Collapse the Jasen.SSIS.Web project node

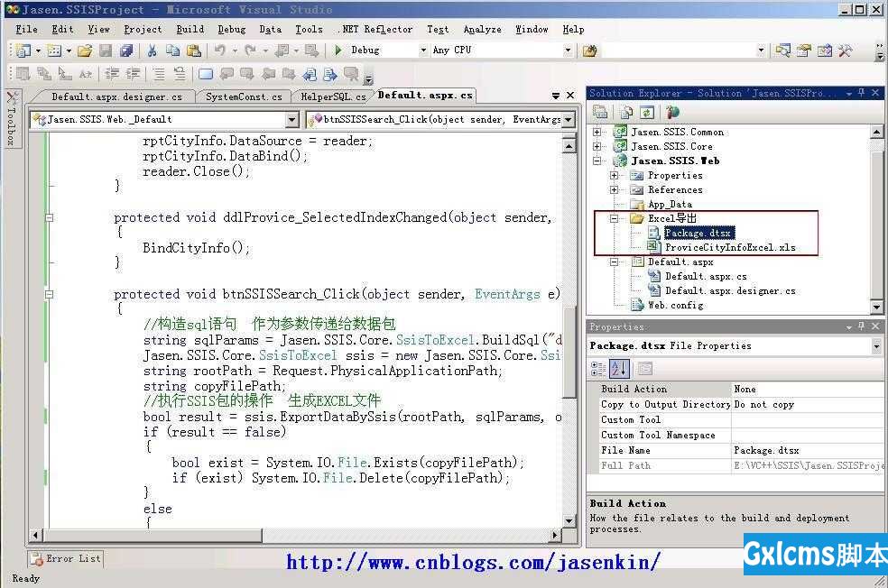(597, 161)
